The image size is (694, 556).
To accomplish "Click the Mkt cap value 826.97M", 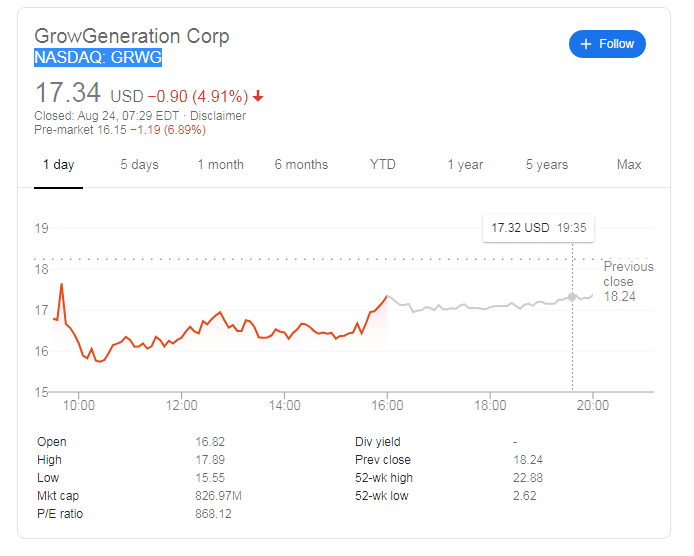I will click(x=220, y=496).
